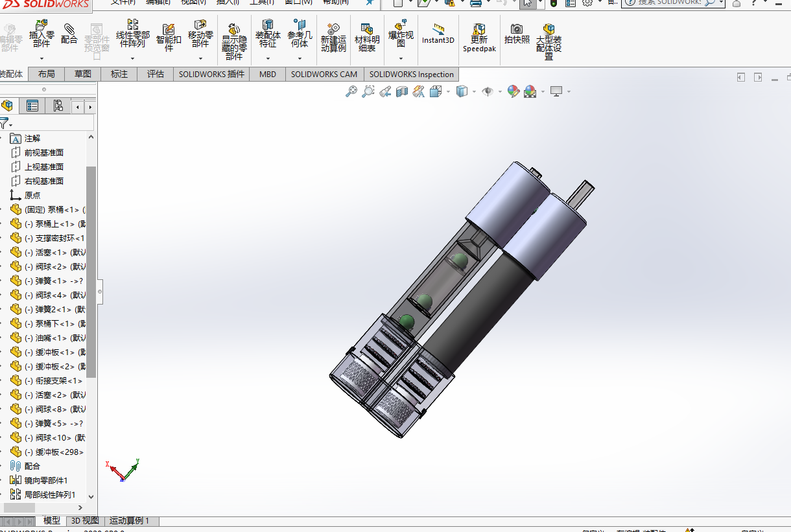The image size is (791, 532).
Task: Click feature tree vertical scrollbar thumb
Action: coord(91,272)
